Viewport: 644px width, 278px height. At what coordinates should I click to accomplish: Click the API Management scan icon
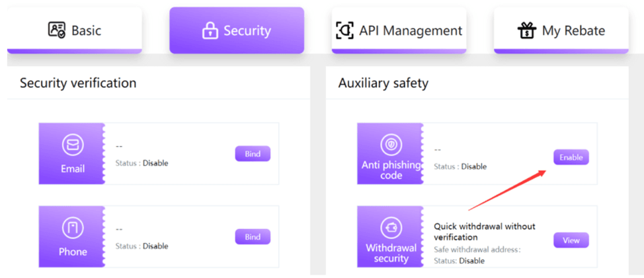click(x=344, y=30)
